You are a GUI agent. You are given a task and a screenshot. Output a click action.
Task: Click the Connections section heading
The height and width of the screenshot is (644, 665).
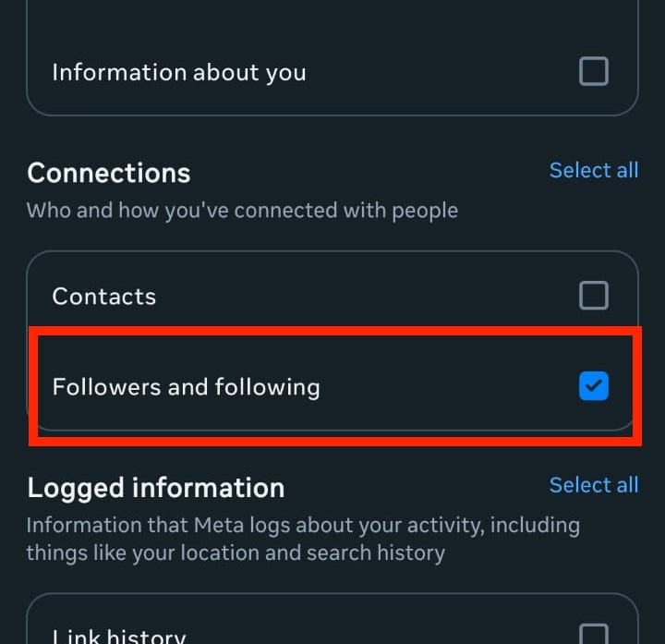[109, 173]
